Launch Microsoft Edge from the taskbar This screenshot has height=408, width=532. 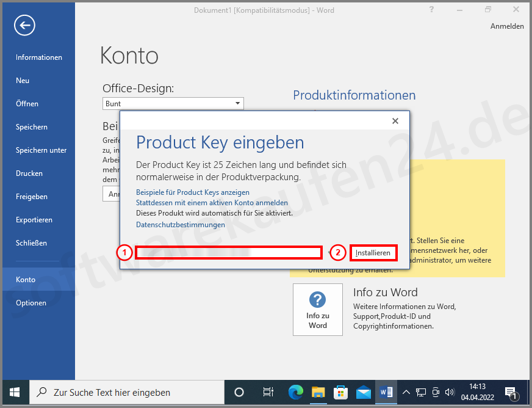(x=295, y=393)
